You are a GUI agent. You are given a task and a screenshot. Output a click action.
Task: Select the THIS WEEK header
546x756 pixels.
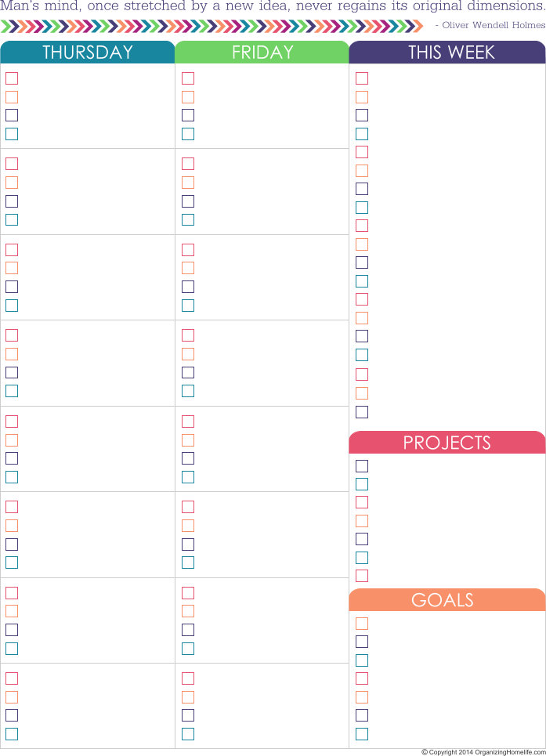tap(447, 52)
